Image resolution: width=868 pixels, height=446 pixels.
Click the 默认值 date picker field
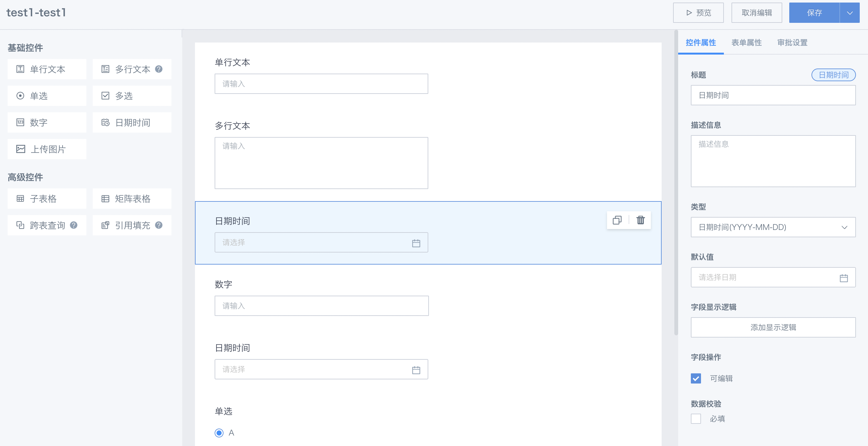tap(773, 277)
